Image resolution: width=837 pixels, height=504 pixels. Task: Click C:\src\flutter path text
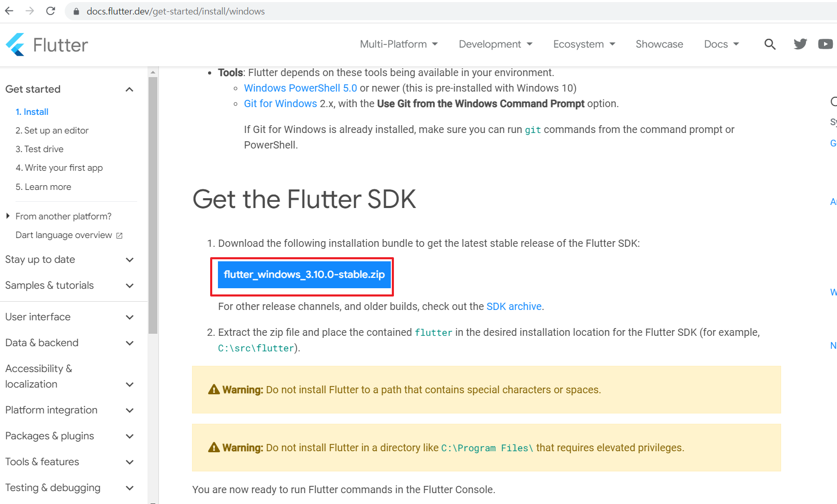256,348
